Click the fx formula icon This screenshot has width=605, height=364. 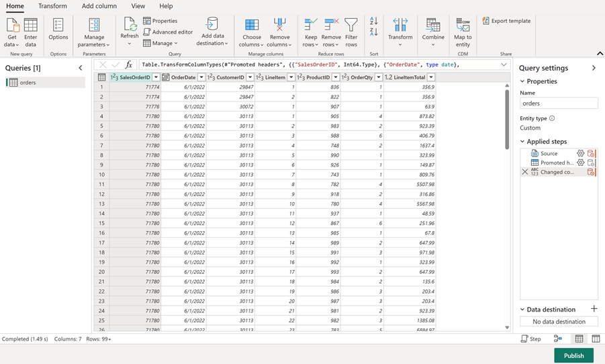[129, 65]
